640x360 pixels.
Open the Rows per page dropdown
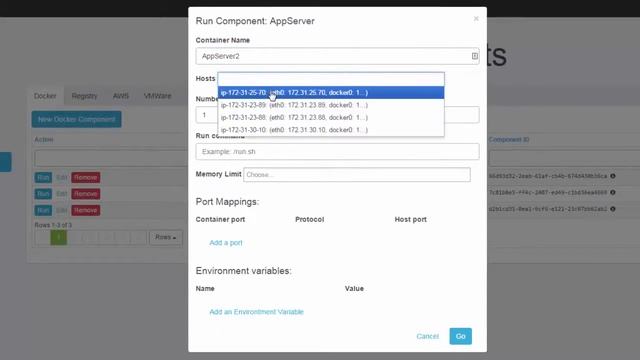(166, 238)
